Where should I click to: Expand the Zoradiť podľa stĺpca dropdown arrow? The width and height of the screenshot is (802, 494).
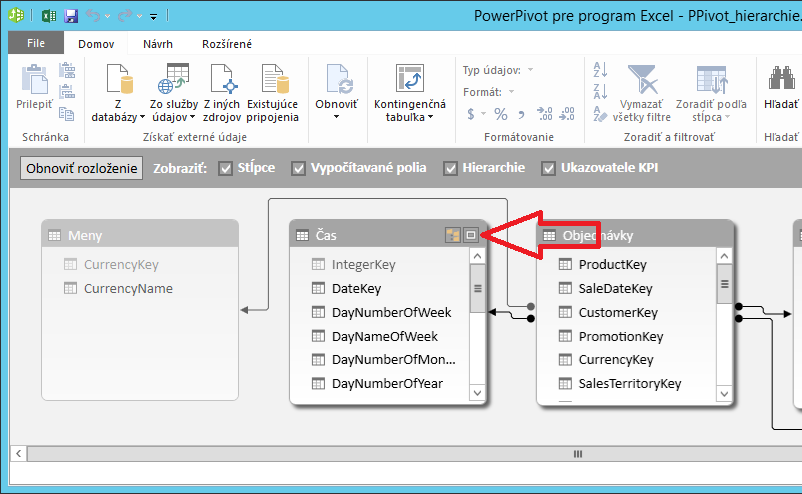pos(727,117)
